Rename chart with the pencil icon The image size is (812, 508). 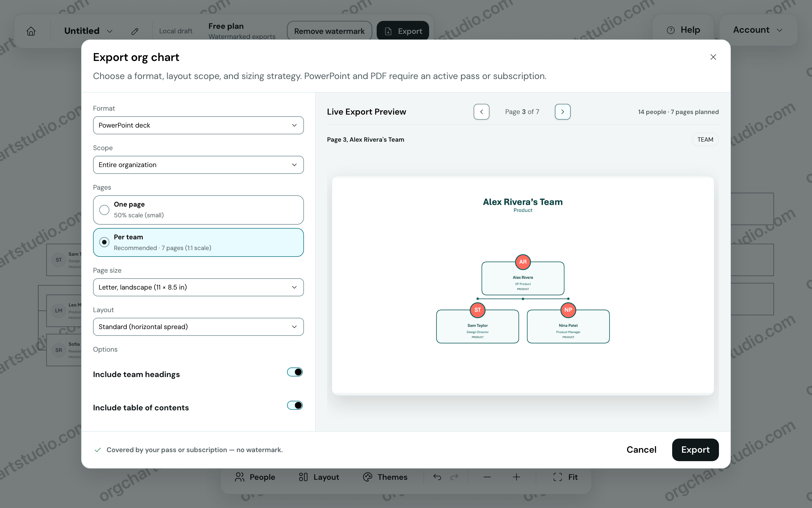[x=135, y=31]
